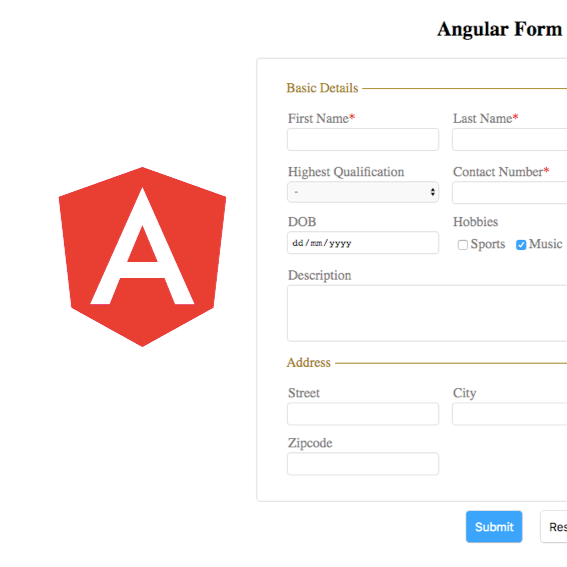This screenshot has height=567, width=567.
Task: Focus the First Name input field
Action: (x=363, y=139)
